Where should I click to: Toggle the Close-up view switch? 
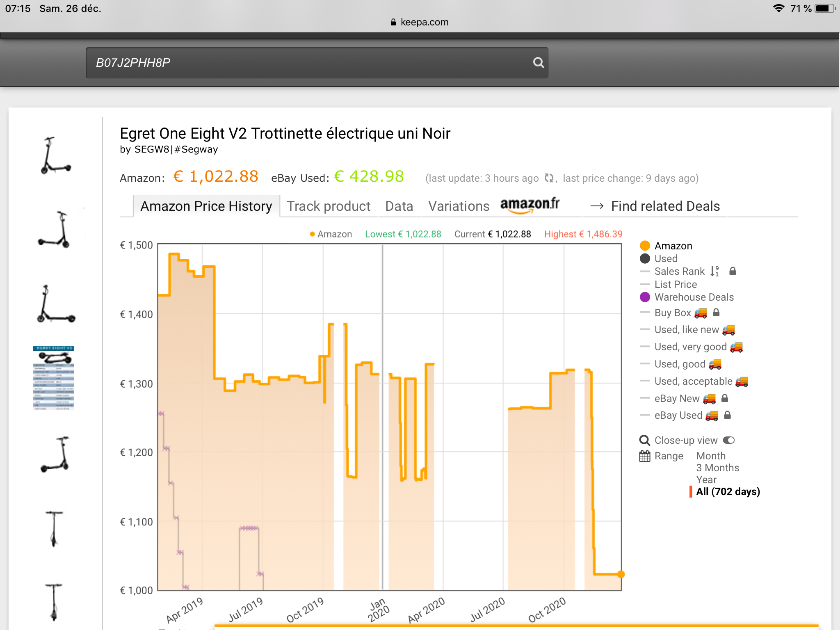tap(729, 440)
